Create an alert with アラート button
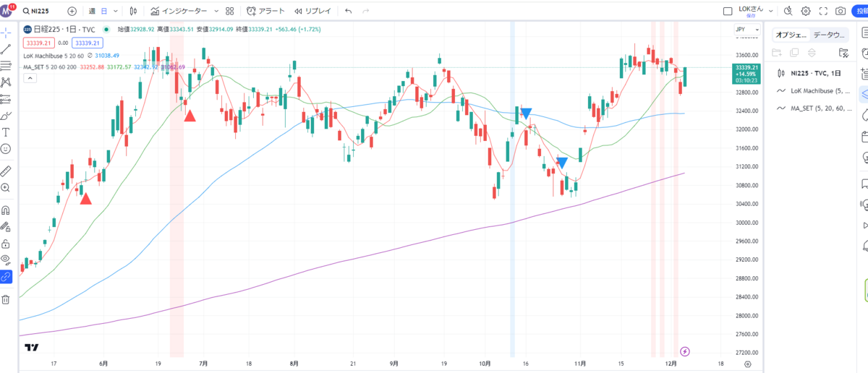868x373 pixels. pyautogui.click(x=265, y=12)
